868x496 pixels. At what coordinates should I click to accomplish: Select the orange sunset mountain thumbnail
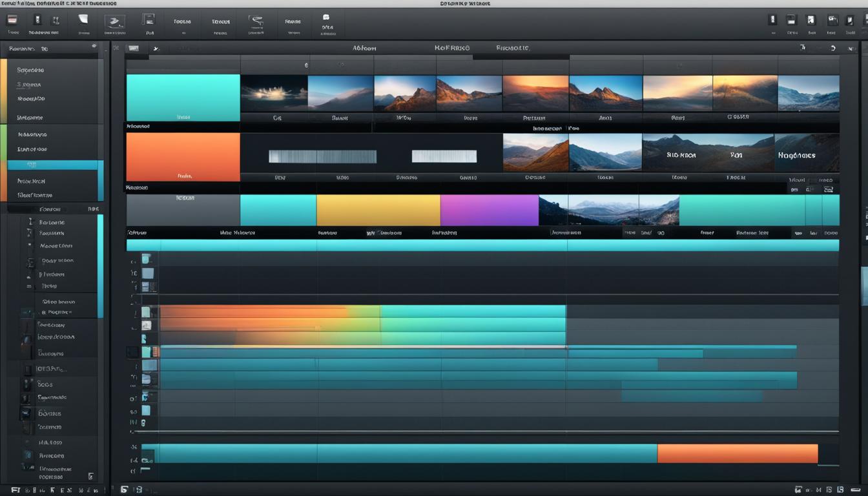coord(535,93)
